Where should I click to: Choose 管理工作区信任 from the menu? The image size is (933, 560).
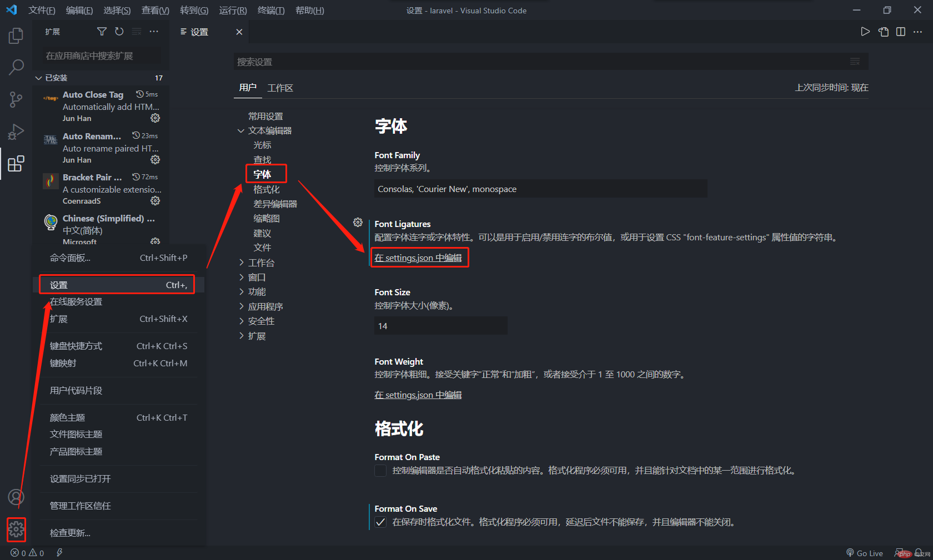(118, 506)
